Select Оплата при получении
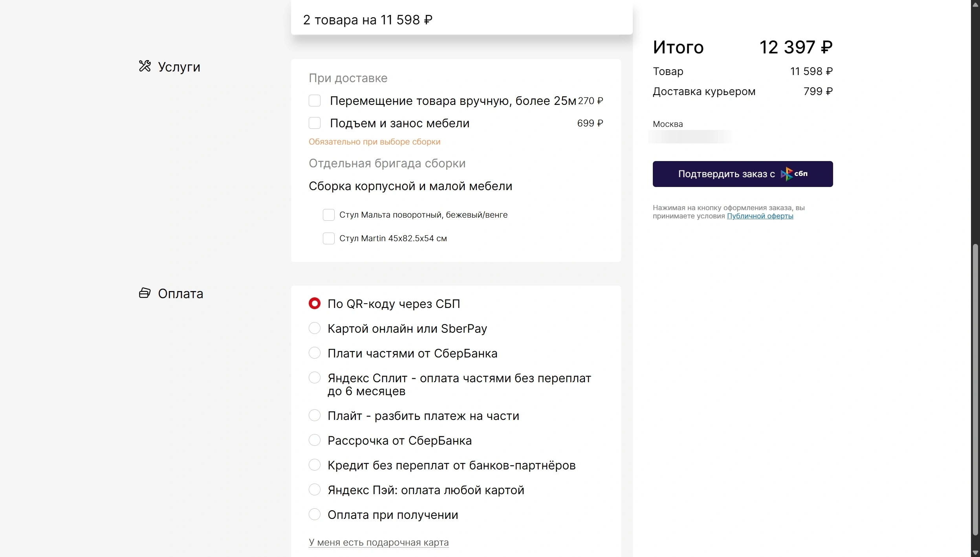Screen dimensions: 980x557 [315, 515]
